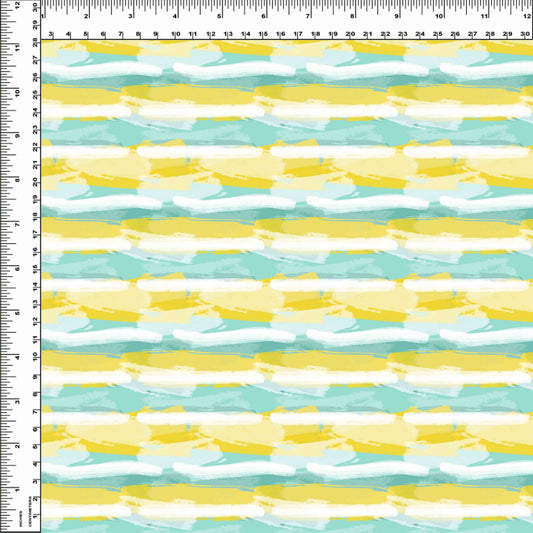533x533 pixels.
Task: Click the "INCHES" label on the left ruler
Action: [x=21, y=518]
